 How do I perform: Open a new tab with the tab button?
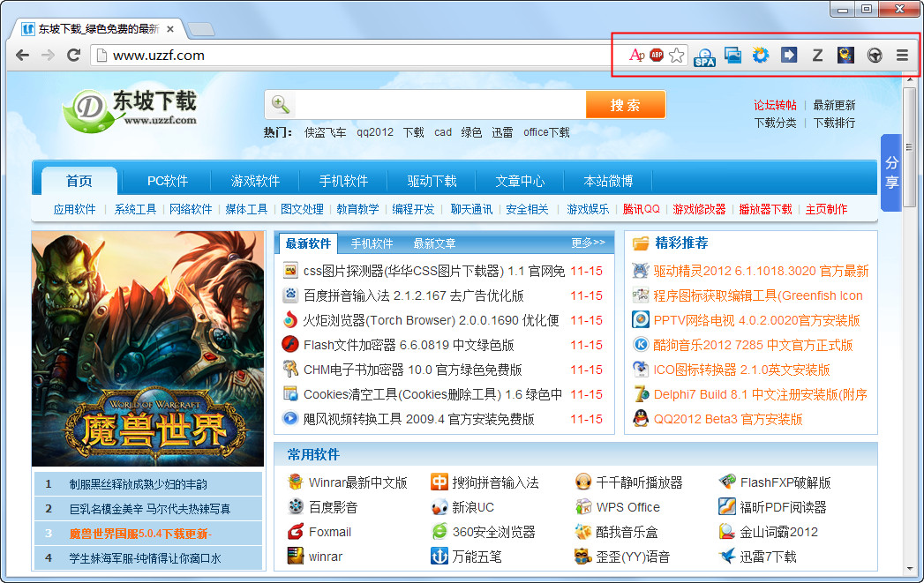click(201, 29)
